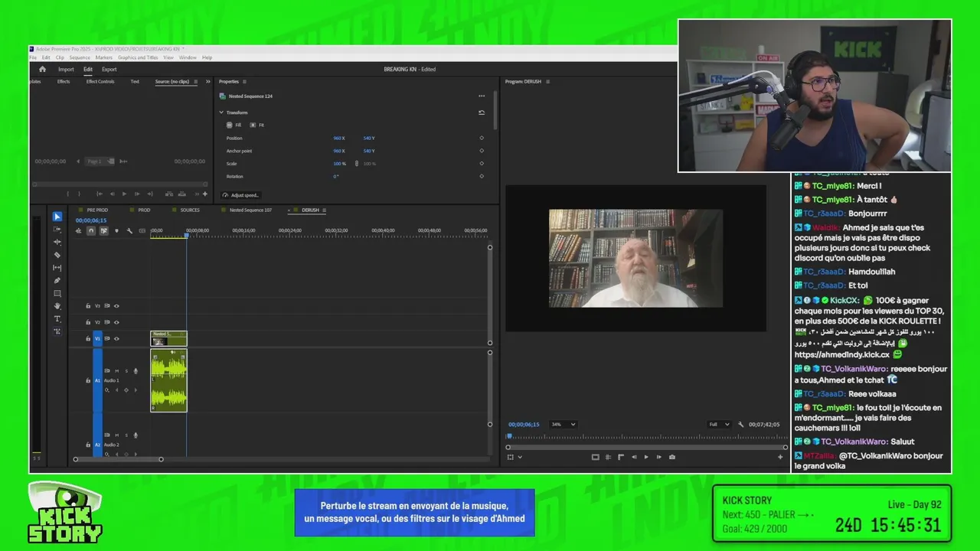Step back one frame in Program monitor

click(633, 457)
